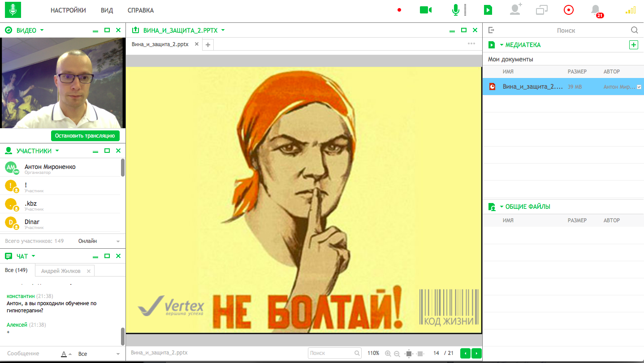The width and height of the screenshot is (644, 363).
Task: Zoom out with minus magnifier icon
Action: click(397, 354)
